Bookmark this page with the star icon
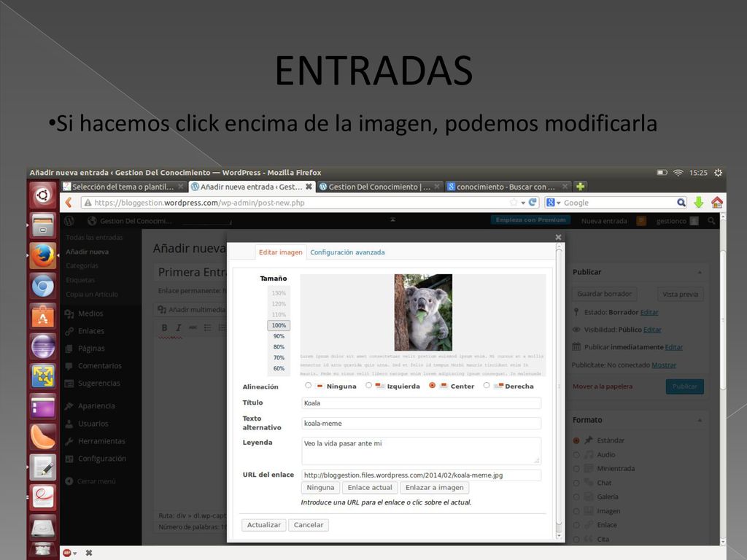 pyautogui.click(x=513, y=203)
